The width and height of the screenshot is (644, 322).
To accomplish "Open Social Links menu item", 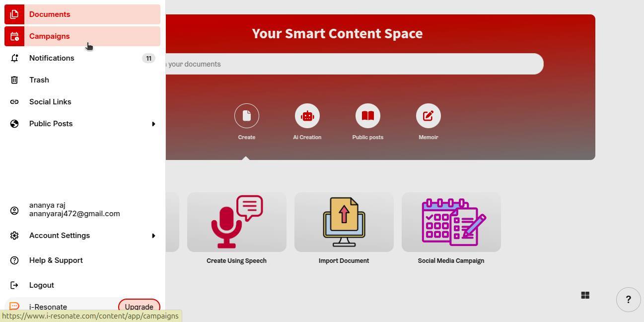I will 50,102.
